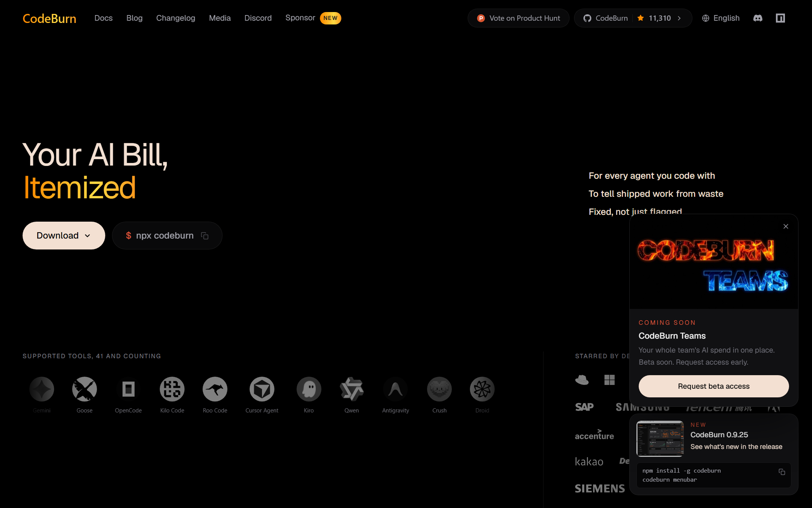Copy the npx codeburn command
The width and height of the screenshot is (812, 508).
click(x=205, y=236)
